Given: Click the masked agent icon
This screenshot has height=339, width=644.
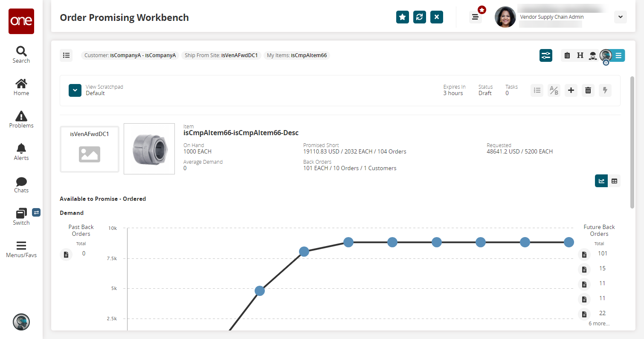Looking at the screenshot, I should coord(593,55).
